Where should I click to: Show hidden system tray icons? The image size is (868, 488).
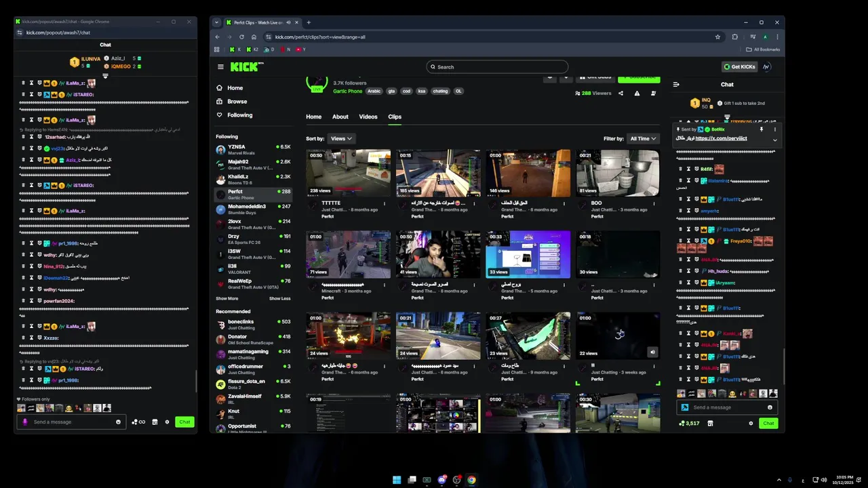pyautogui.click(x=778, y=480)
